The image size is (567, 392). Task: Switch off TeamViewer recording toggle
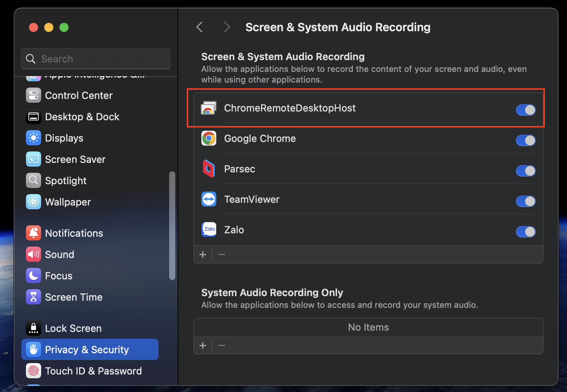[x=526, y=201]
